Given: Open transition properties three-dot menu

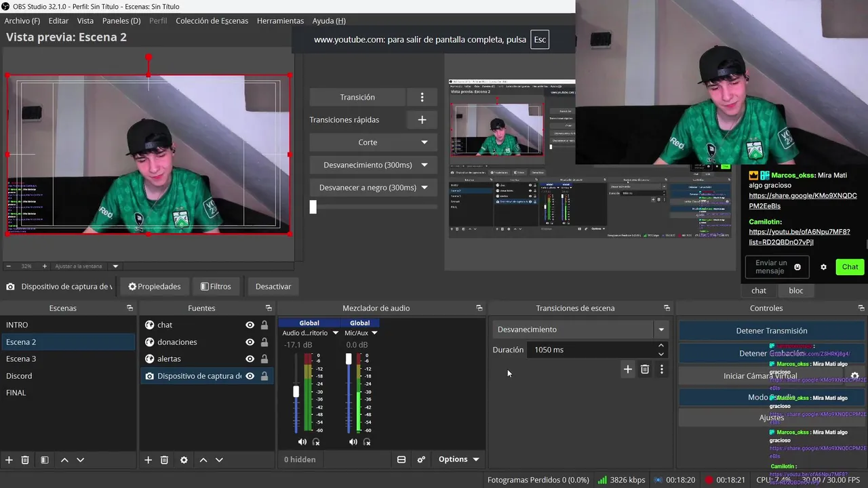Looking at the screenshot, I should (662, 369).
